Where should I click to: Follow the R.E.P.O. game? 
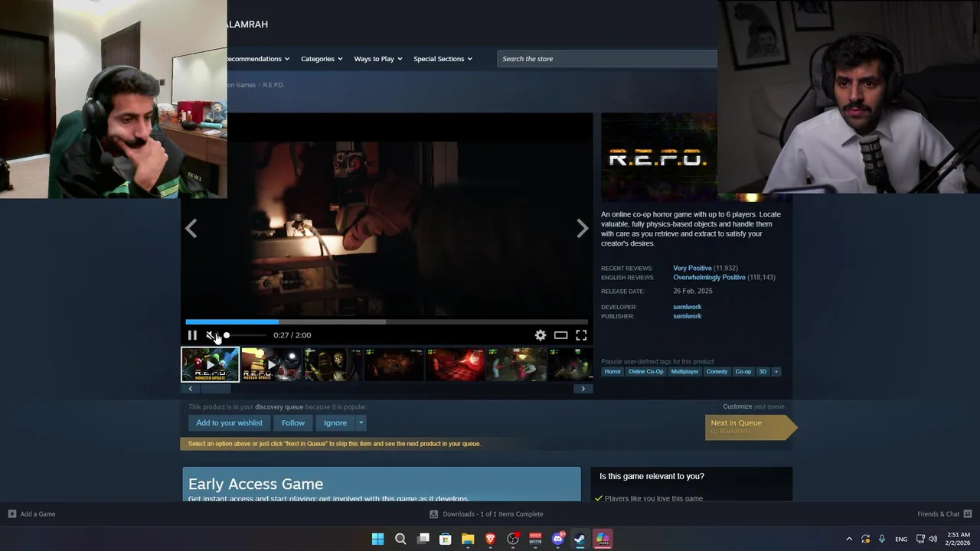tap(293, 423)
